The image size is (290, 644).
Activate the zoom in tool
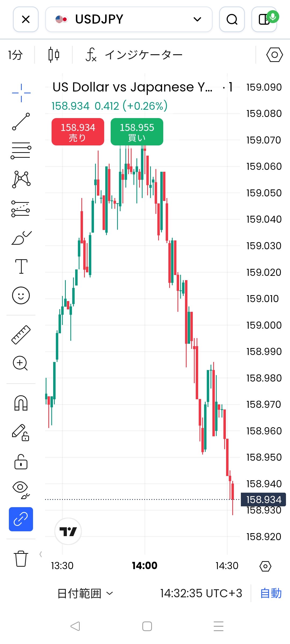coord(20,363)
